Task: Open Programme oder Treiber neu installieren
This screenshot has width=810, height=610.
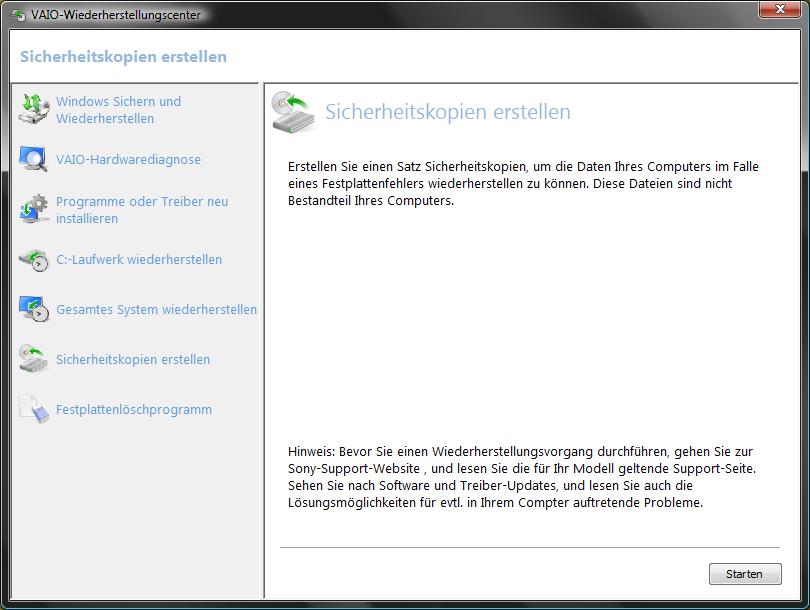Action: pos(141,210)
